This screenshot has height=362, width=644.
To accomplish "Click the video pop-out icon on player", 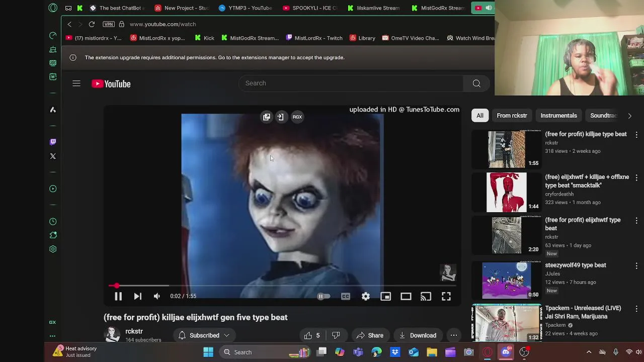I will (267, 117).
